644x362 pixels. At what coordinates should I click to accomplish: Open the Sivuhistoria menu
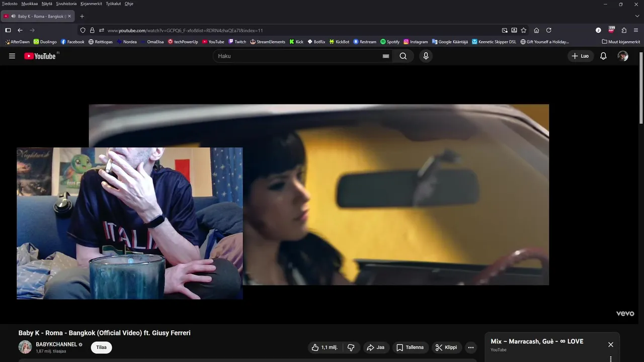66,4
